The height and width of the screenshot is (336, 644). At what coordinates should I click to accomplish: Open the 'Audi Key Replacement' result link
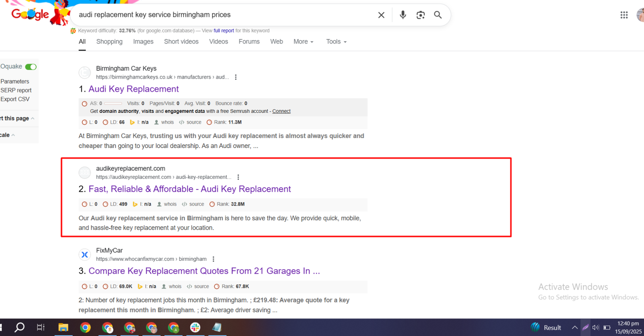pyautogui.click(x=133, y=89)
